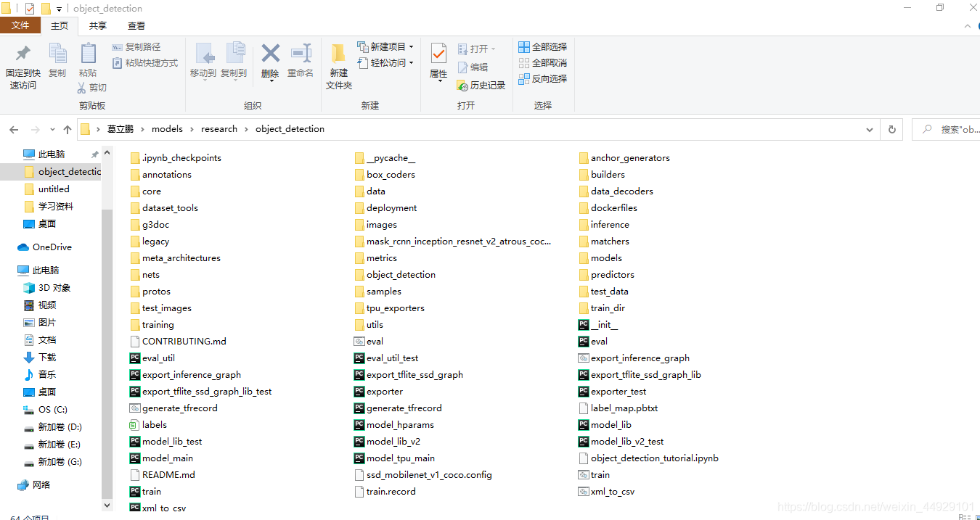Select 此电脑 pinned in Quick access

(51, 154)
